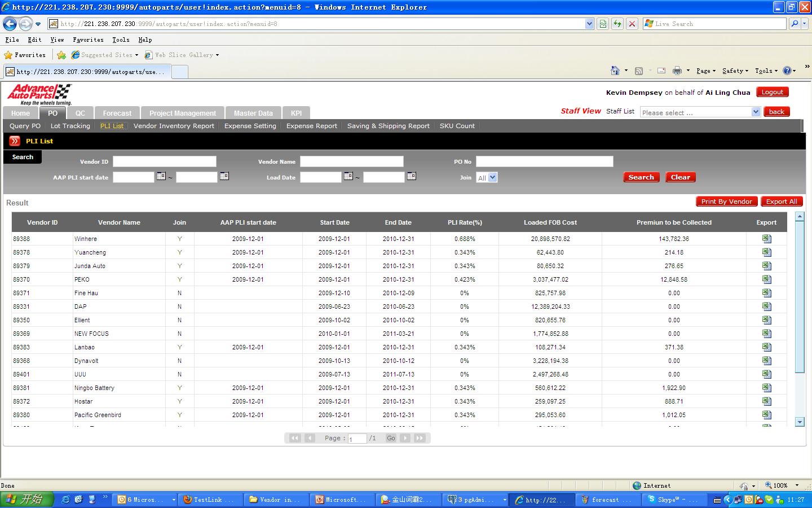
Task: Open the Safety menu dropdown
Action: pyautogui.click(x=735, y=71)
